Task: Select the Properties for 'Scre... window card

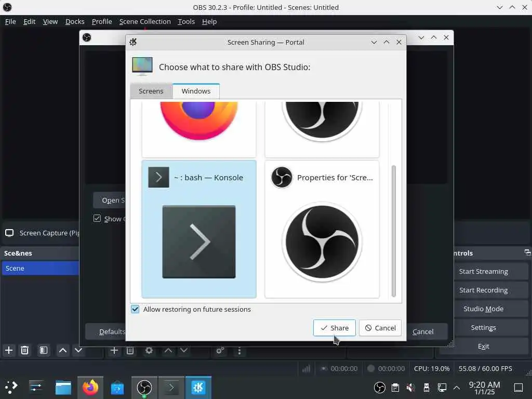Action: point(322,229)
